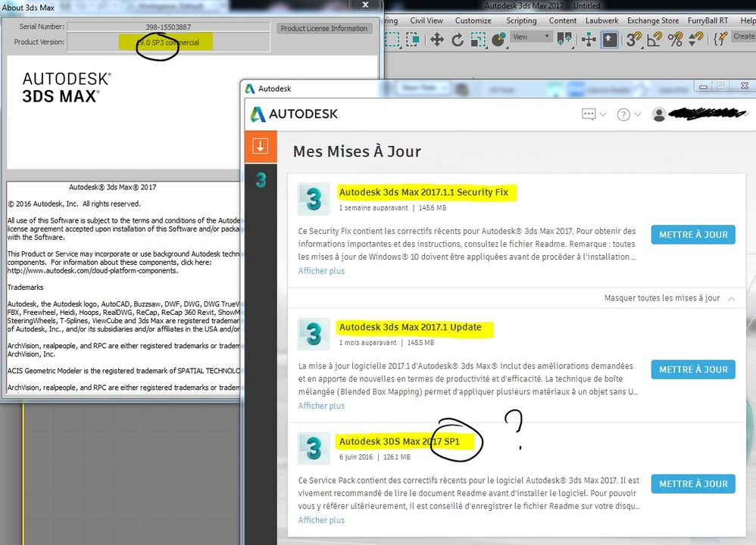Image resolution: width=756 pixels, height=545 pixels.
Task: Open the View reference coordinate dropdown
Action: pos(531,36)
